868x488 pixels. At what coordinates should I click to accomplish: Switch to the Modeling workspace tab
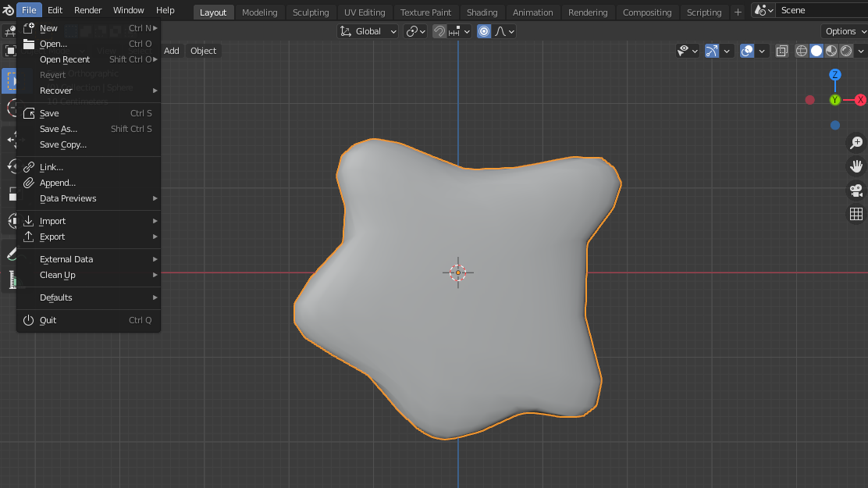[260, 12]
